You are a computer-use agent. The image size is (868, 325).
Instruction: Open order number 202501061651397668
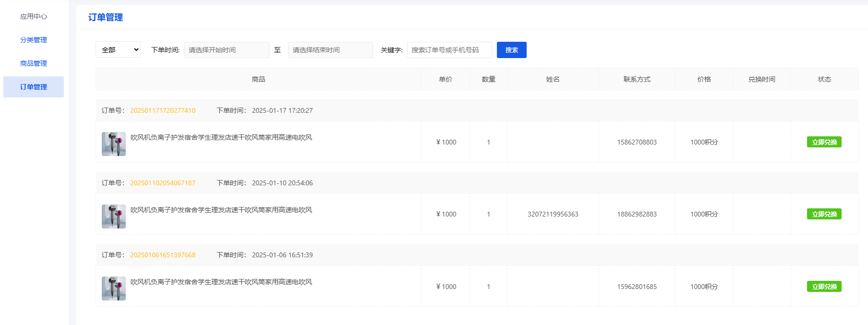163,255
